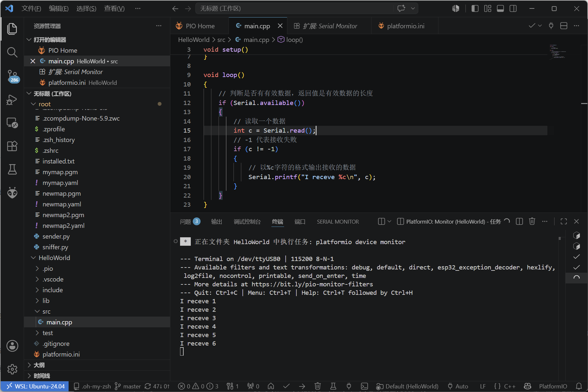Click WSL: Ubuntu-24.04 remote indicator
Screen dimensions: 588x392
tap(35, 386)
